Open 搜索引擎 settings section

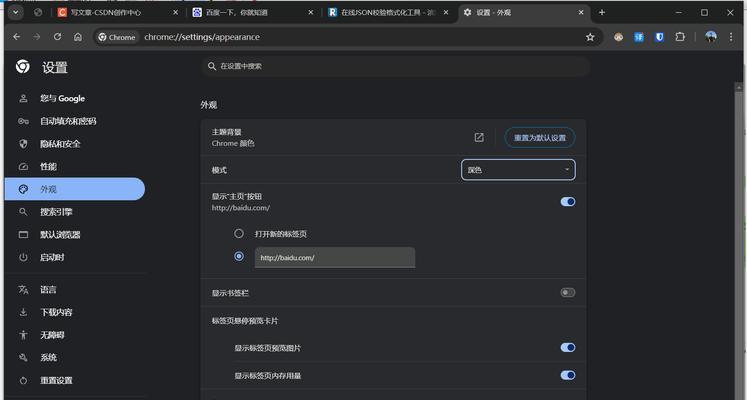click(x=75, y=212)
